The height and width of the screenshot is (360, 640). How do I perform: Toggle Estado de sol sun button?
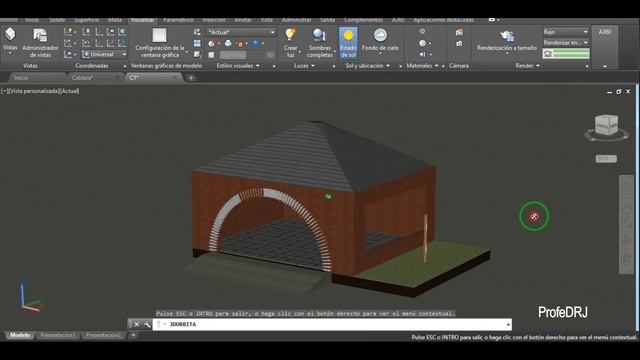(x=348, y=42)
